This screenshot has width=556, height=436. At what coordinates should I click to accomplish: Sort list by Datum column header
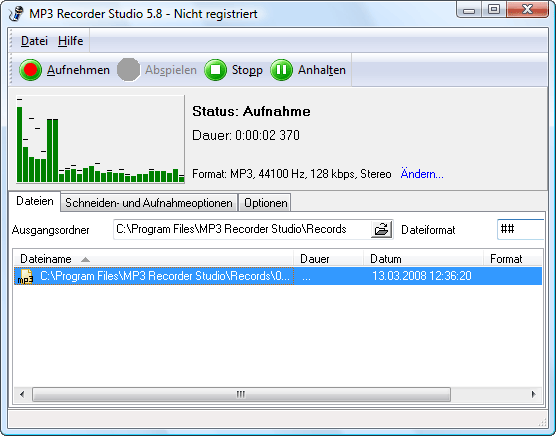point(424,259)
